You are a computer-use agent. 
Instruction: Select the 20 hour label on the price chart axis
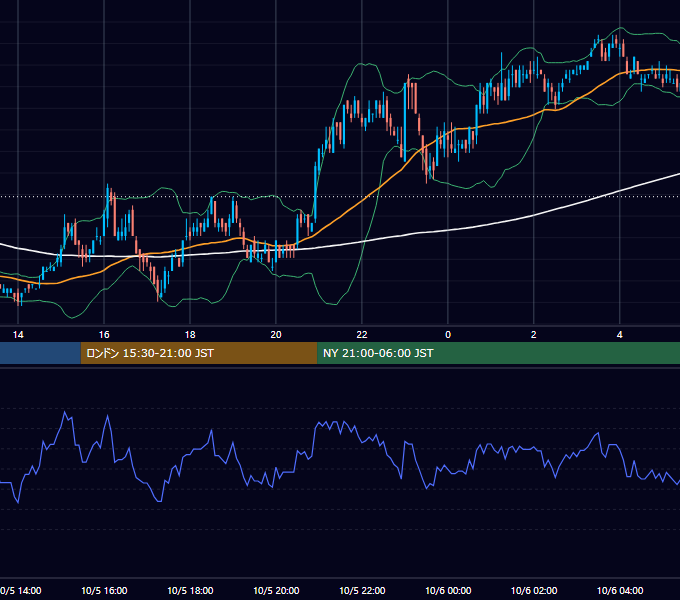point(276,335)
